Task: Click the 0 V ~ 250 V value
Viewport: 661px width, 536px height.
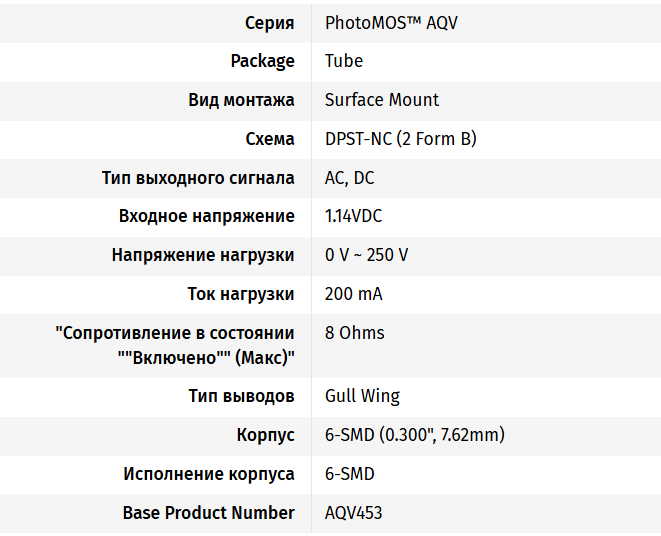Action: click(366, 255)
